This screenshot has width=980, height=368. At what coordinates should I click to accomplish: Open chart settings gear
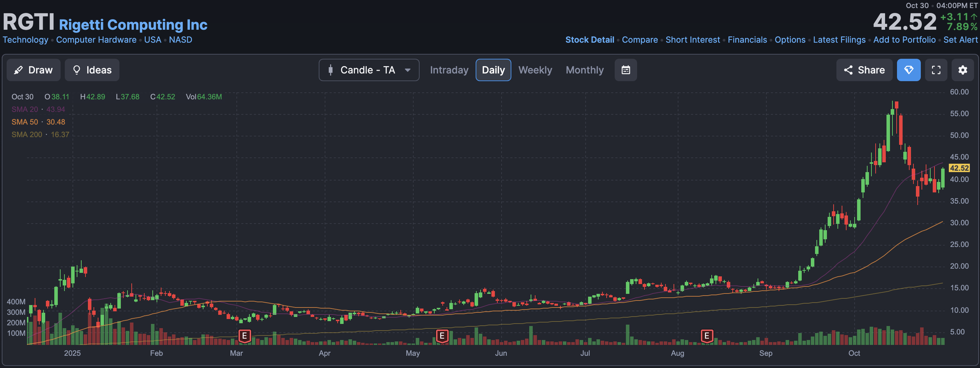[x=962, y=70]
